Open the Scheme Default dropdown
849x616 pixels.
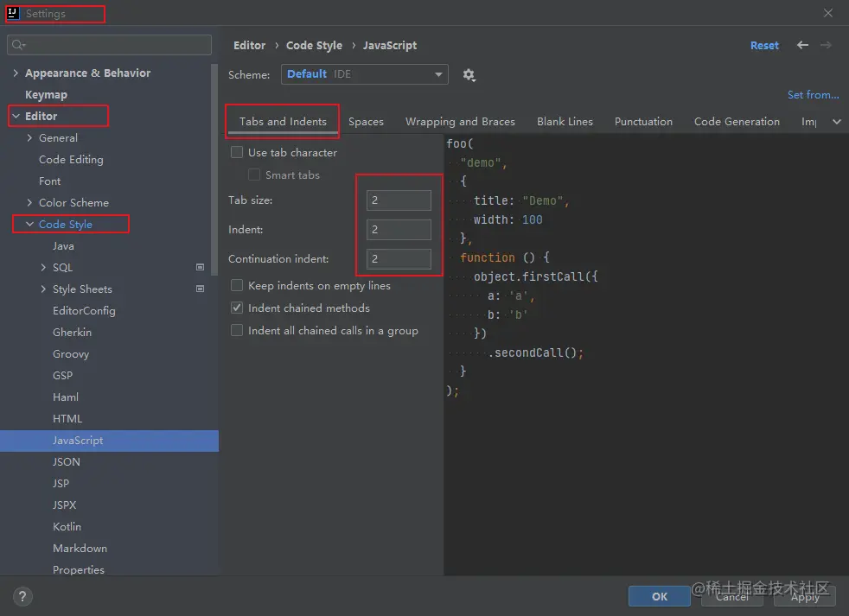(364, 74)
